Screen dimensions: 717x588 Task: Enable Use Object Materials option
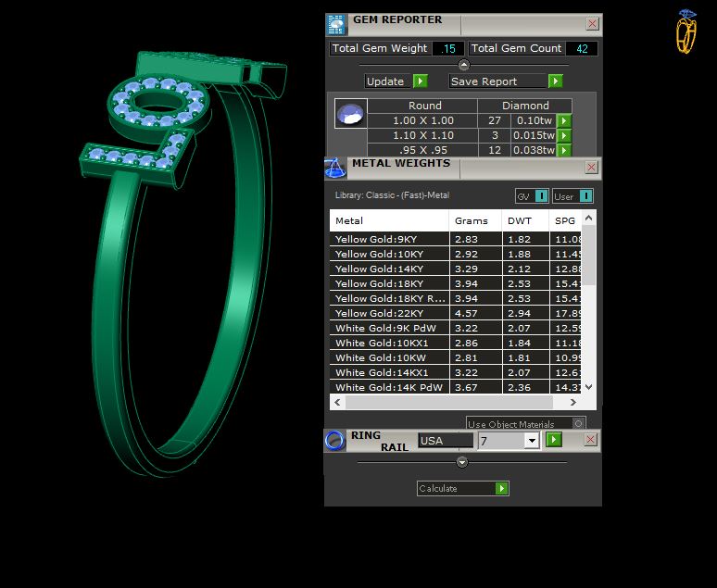coord(578,424)
